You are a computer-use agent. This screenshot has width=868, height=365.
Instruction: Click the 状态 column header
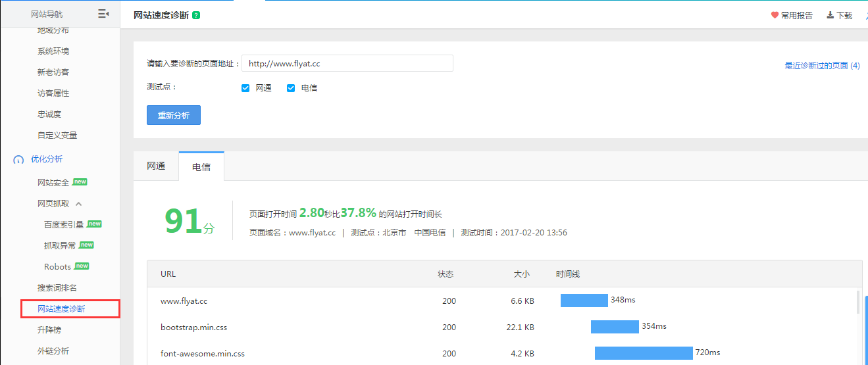coord(446,274)
